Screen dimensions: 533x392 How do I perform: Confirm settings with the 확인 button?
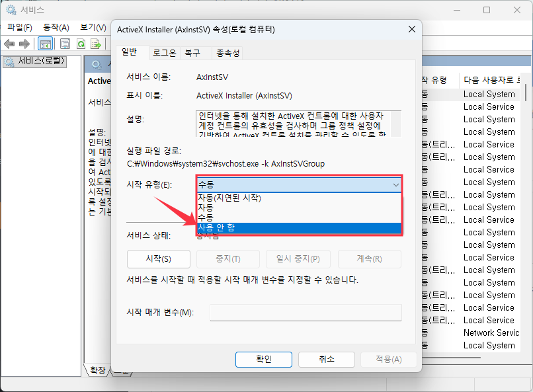click(x=263, y=360)
